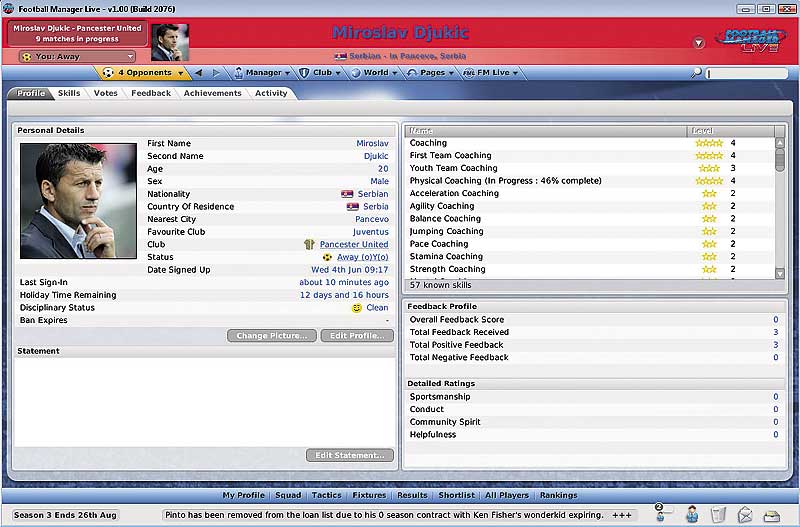
Task: Click the large profile portrait picture
Action: (x=78, y=201)
